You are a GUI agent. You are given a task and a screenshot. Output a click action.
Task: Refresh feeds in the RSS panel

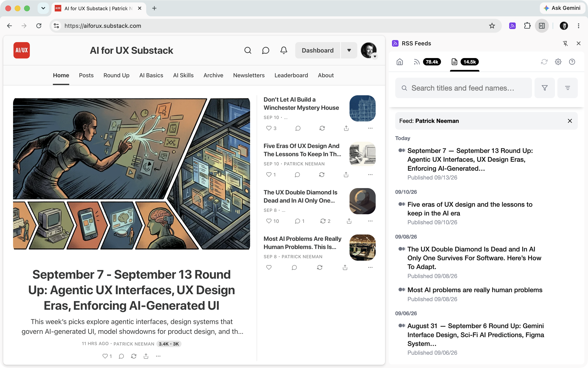pos(544,62)
